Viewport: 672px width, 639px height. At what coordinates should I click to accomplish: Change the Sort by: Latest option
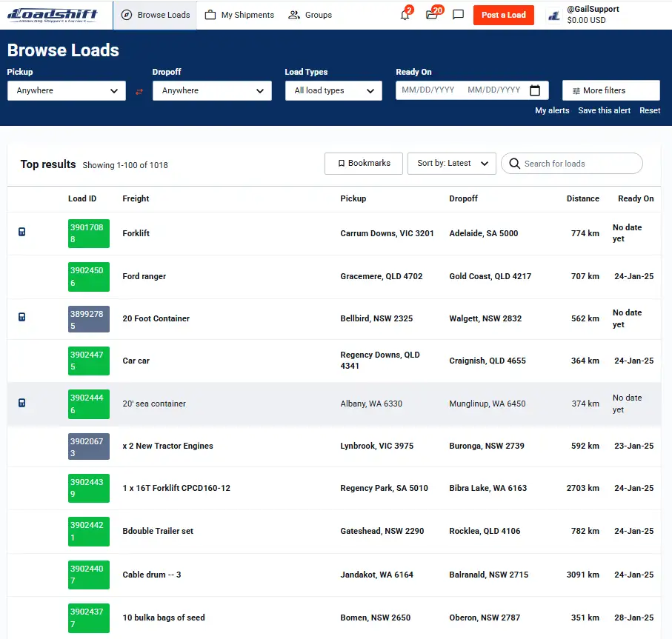pyautogui.click(x=451, y=164)
